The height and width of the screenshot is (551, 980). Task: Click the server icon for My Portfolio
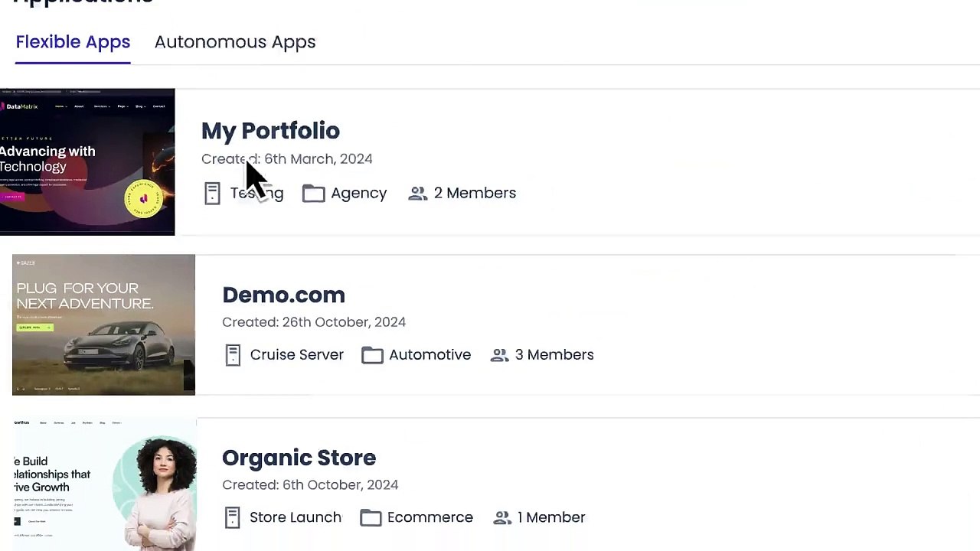[x=212, y=193]
